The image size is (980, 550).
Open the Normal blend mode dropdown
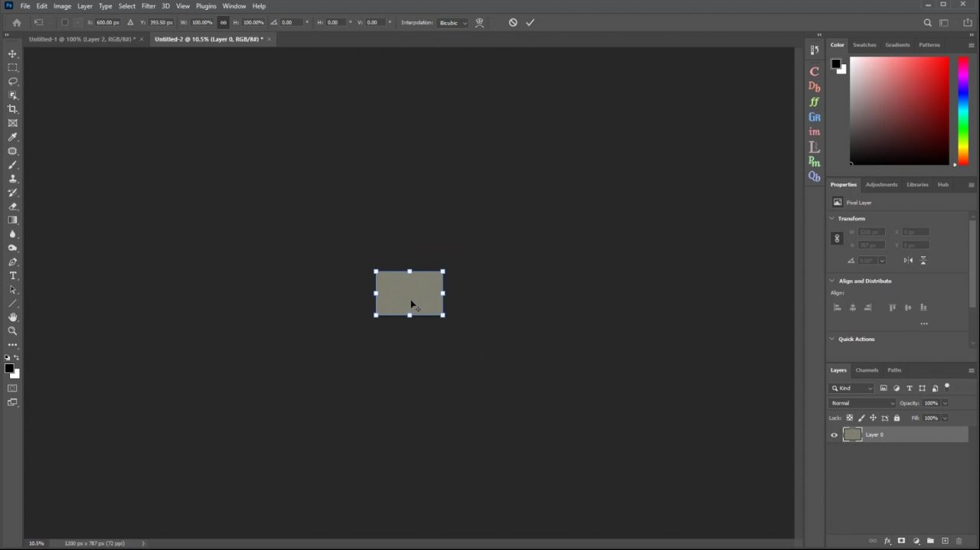click(863, 403)
